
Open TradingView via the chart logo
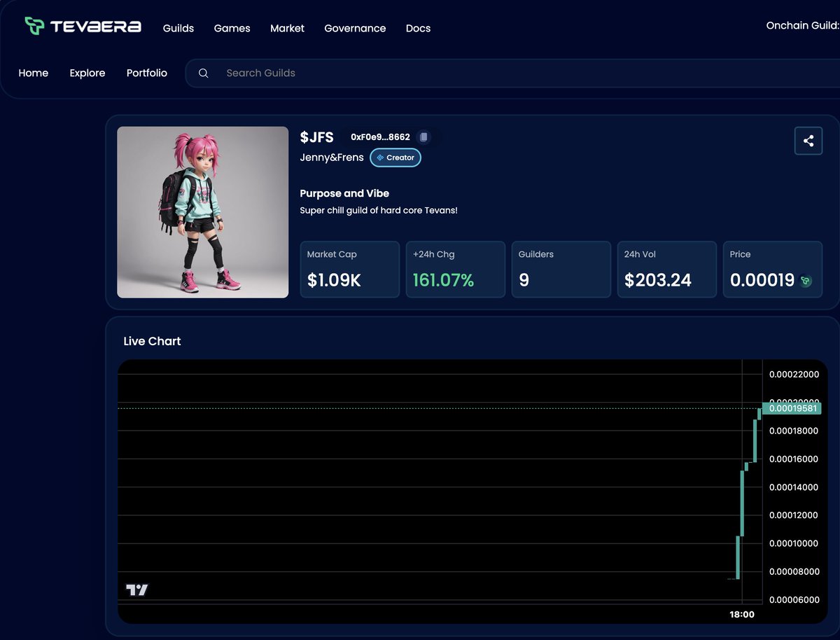136,589
